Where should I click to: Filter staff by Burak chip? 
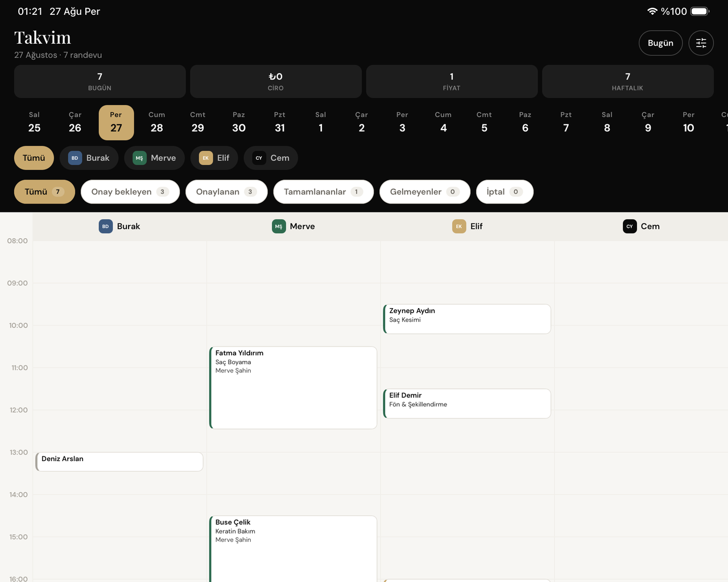pos(89,158)
